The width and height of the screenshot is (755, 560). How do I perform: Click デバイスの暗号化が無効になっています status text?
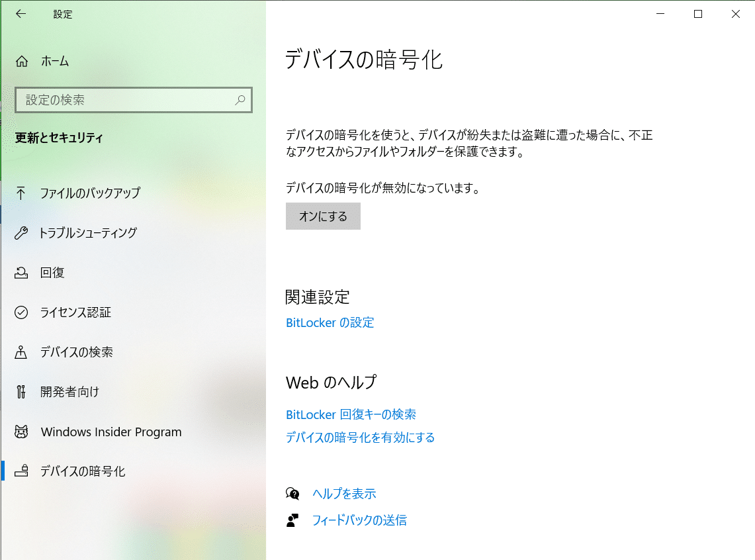[x=383, y=188]
